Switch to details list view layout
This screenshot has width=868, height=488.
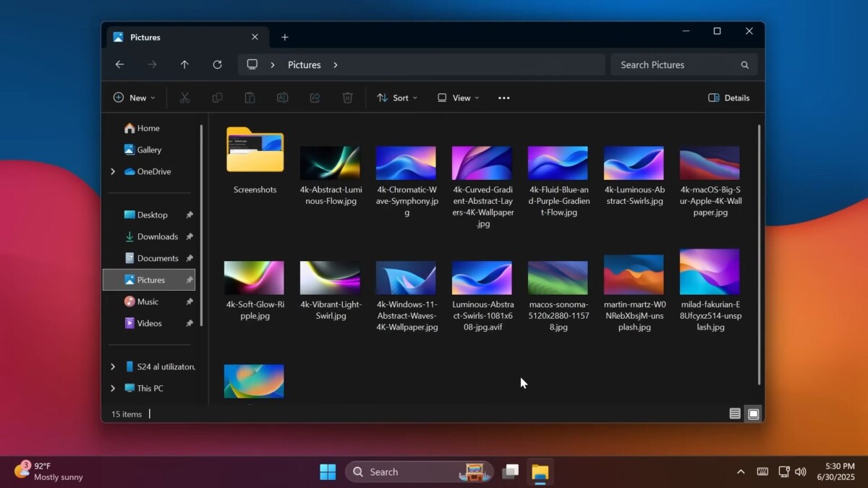point(735,414)
